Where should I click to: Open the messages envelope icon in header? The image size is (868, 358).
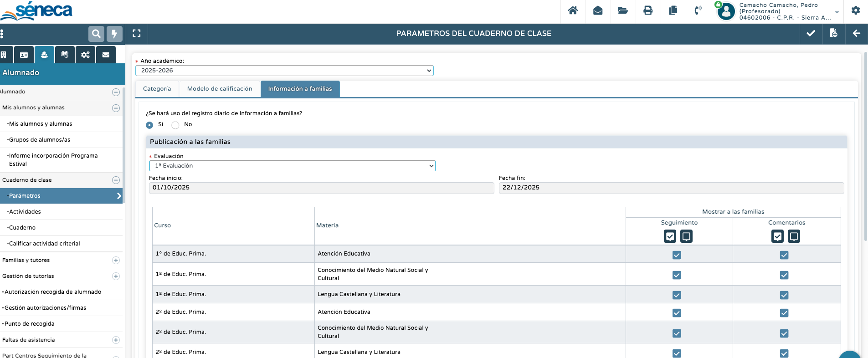[x=598, y=10]
